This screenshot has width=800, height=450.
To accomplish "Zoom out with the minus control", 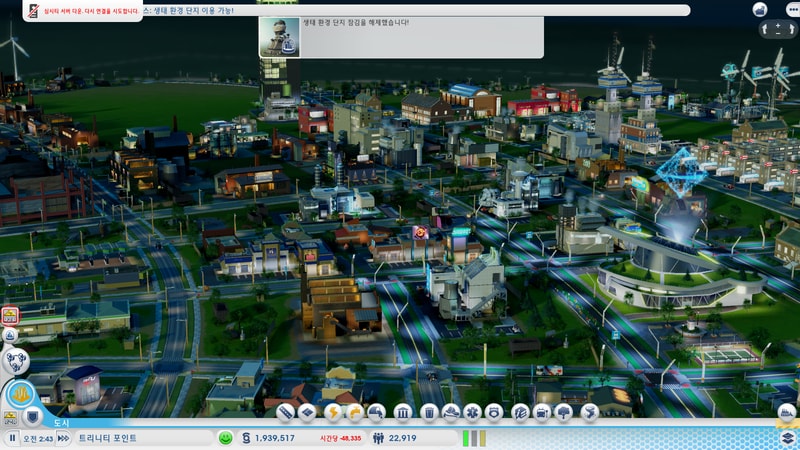I will point(778,33).
